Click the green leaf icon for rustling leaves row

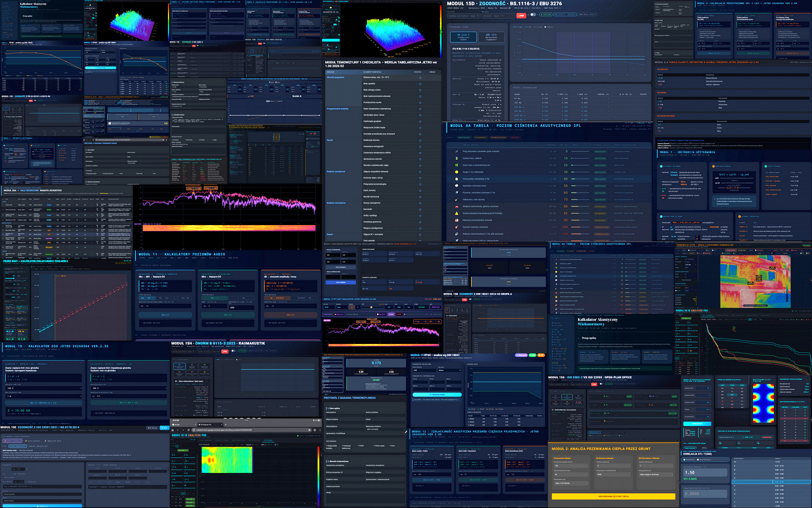(x=456, y=158)
